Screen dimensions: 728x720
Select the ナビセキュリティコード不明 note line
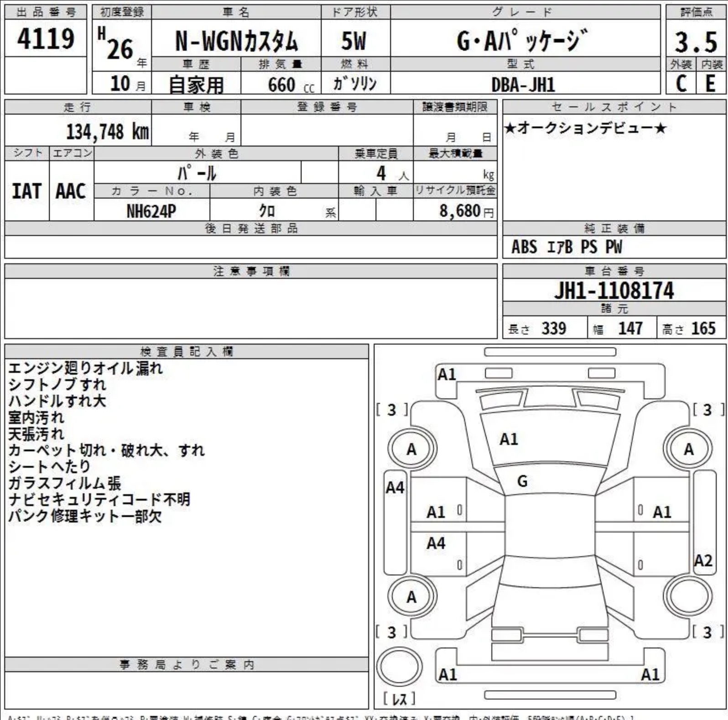click(x=99, y=499)
